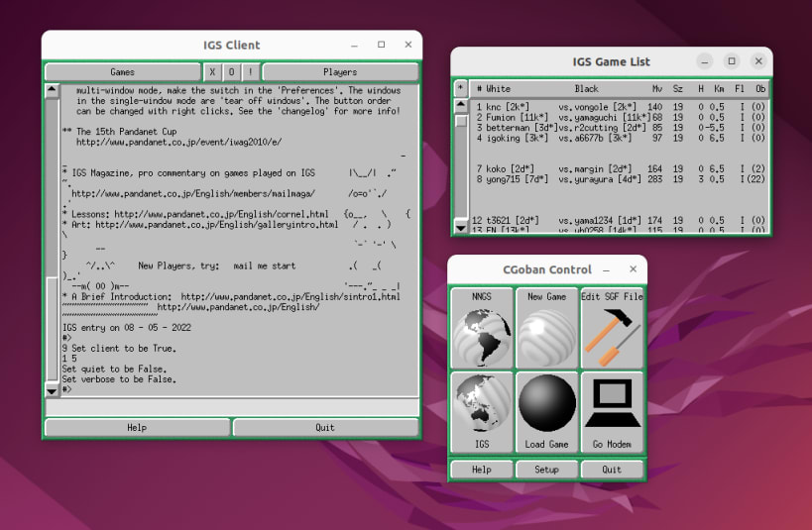Click 'Set quiet to be False.' line
Screen dimensions: 812x530
[x=114, y=370]
